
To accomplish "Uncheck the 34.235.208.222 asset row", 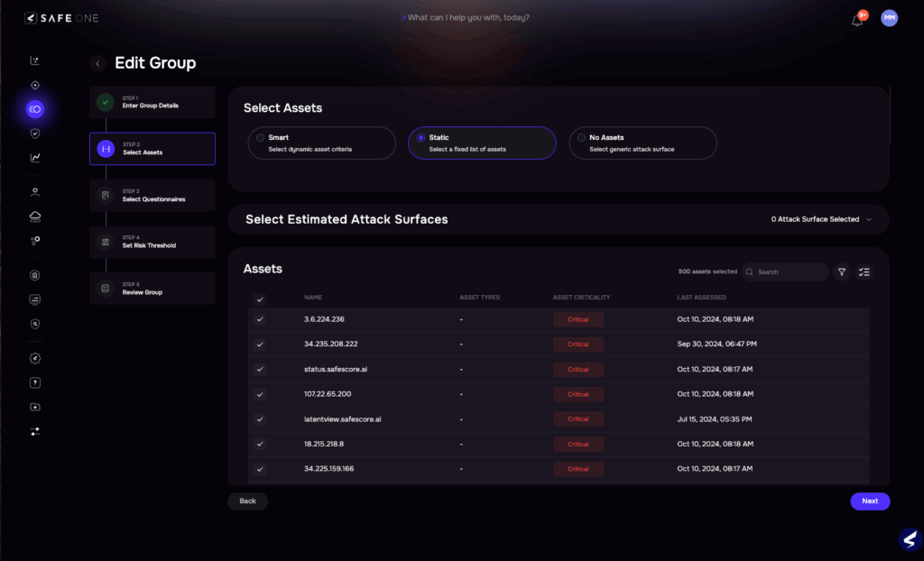I will coord(260,345).
